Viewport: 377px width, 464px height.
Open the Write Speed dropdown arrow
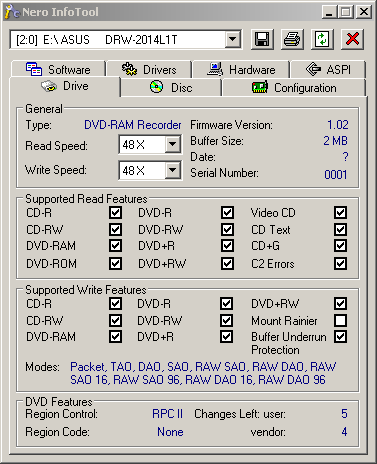[173, 170]
